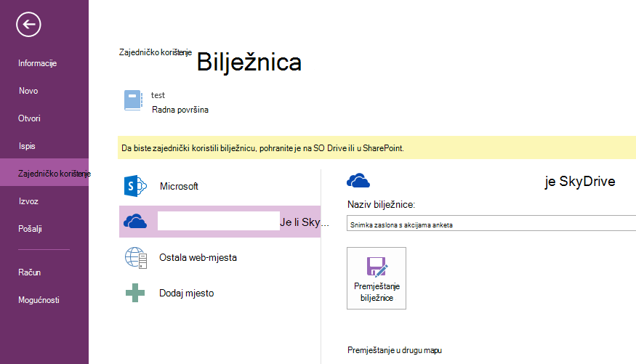
Task: Choose Pošalji in the sidebar
Action: pos(30,229)
